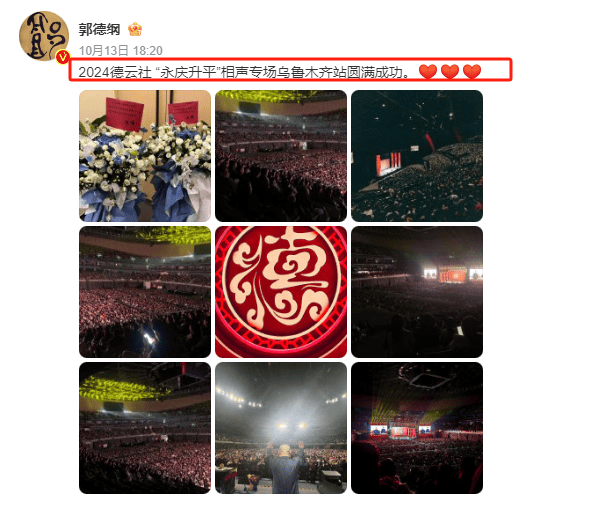Viewport: 596px width, 506px height.
Task: Open the middle-left crowd photo with phone light
Action: pyautogui.click(x=145, y=292)
